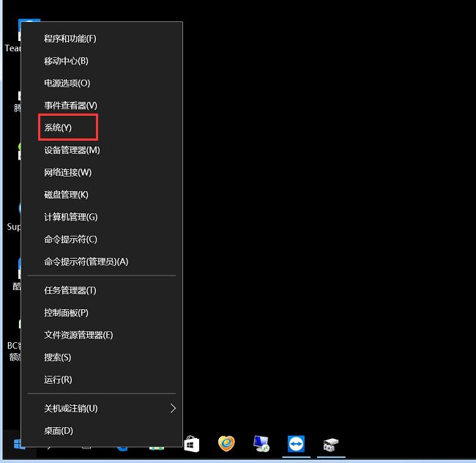
Task: Open 电源选项(O)
Action: (x=102, y=84)
